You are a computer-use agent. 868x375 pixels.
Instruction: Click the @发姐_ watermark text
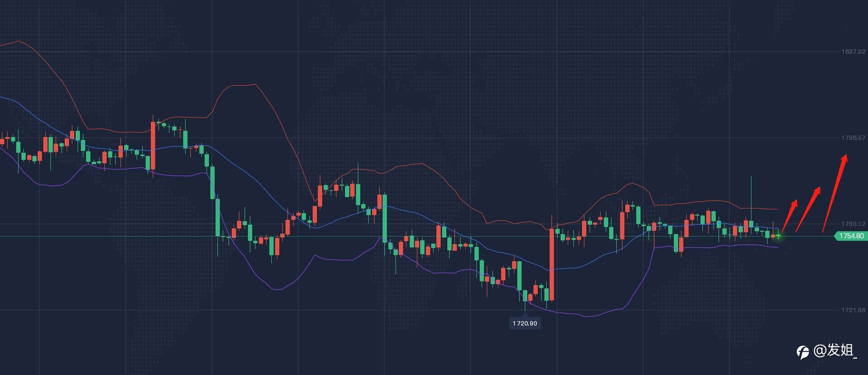pos(835,351)
